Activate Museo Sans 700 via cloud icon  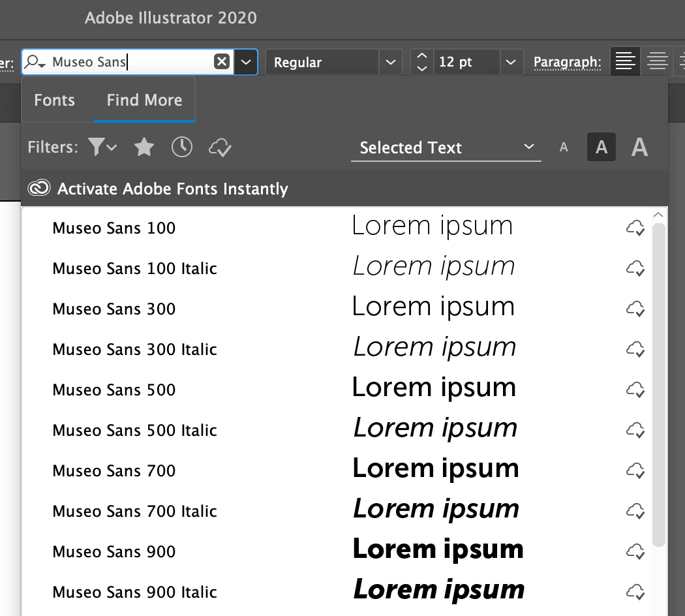[x=635, y=471]
